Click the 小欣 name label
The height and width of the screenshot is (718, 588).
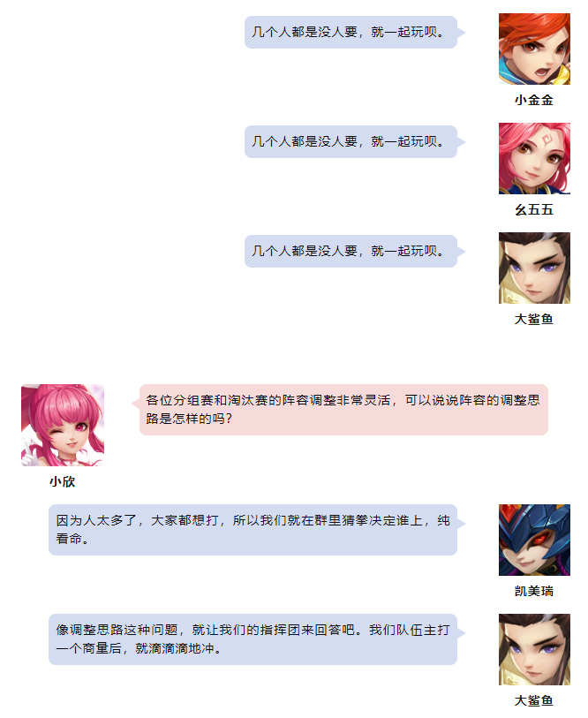[63, 481]
